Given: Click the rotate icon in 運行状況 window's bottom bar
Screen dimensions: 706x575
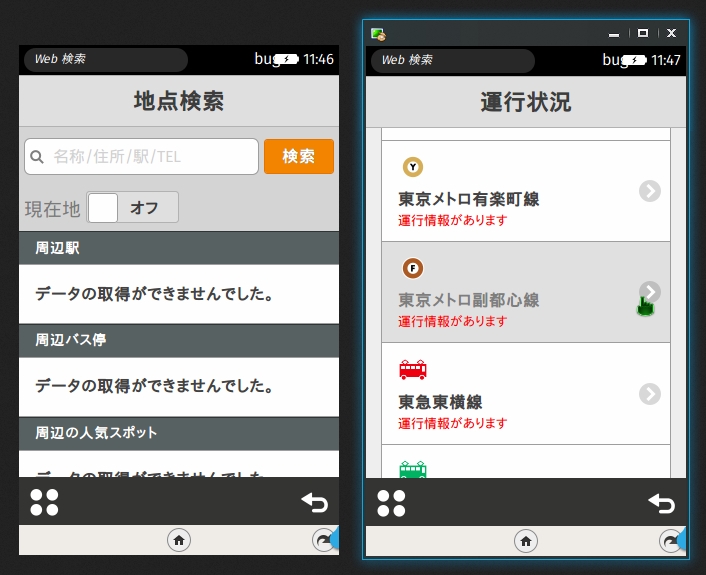Looking at the screenshot, I should point(670,541).
